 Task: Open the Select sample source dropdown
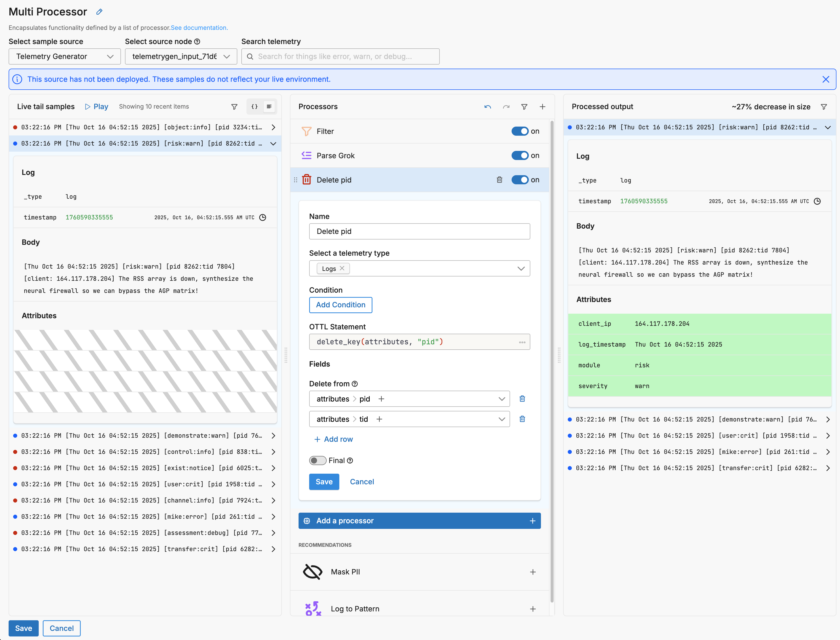(65, 56)
